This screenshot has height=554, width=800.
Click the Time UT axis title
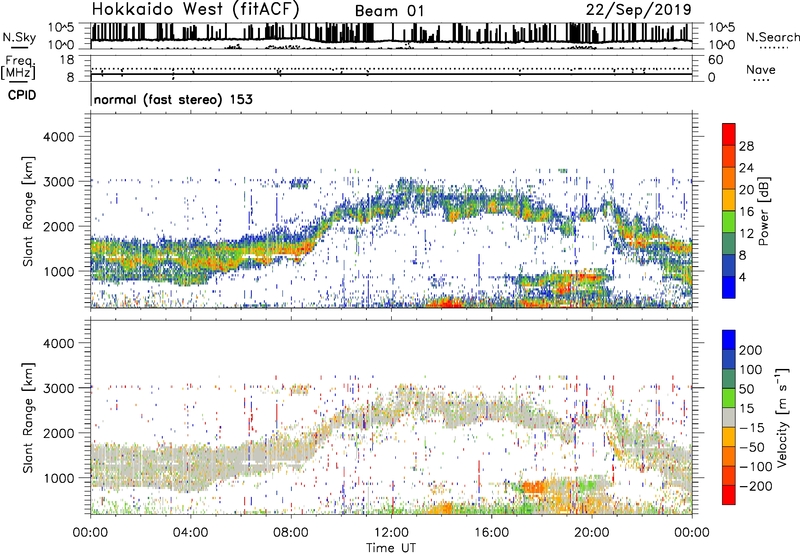click(x=391, y=547)
